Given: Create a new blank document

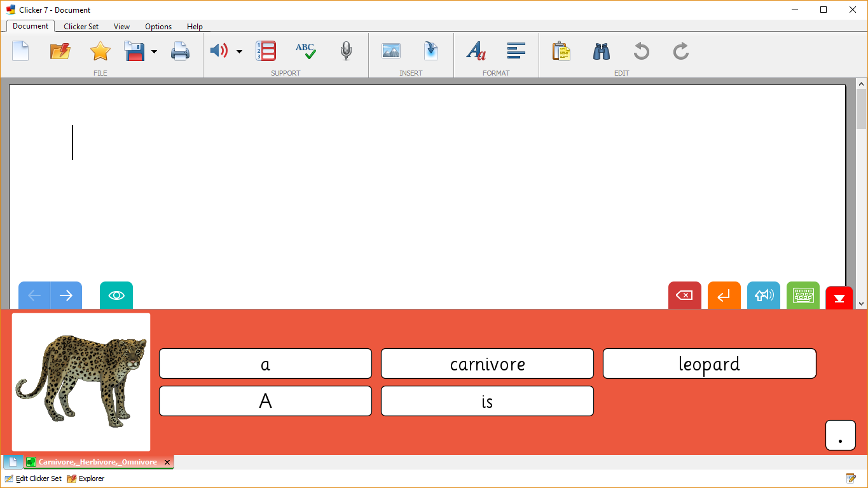Looking at the screenshot, I should click(x=21, y=51).
